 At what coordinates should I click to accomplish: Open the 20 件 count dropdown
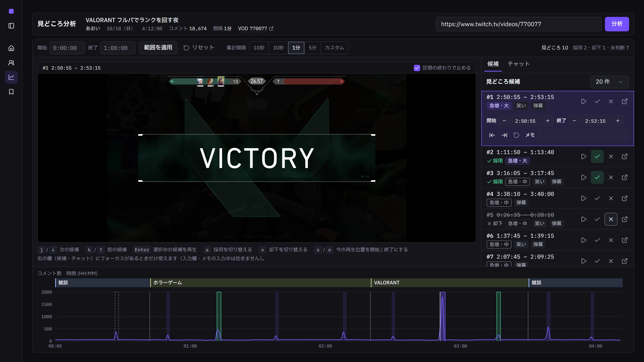[609, 82]
